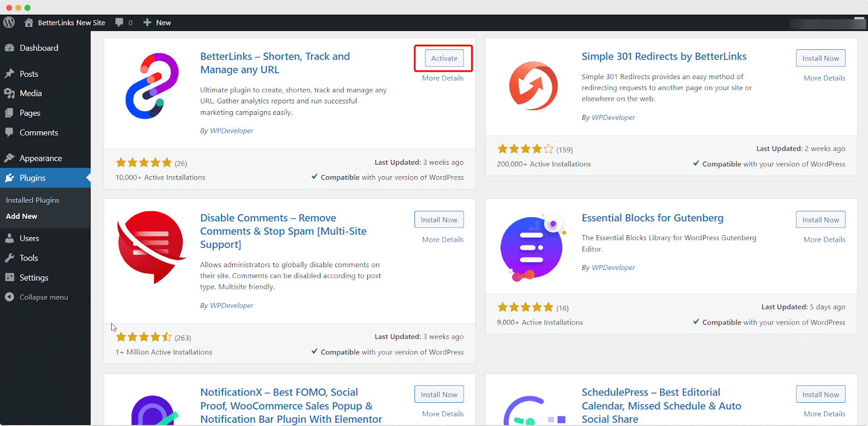Click the plus icon beside New
Image resolution: width=868 pixels, height=426 pixels.
147,22
